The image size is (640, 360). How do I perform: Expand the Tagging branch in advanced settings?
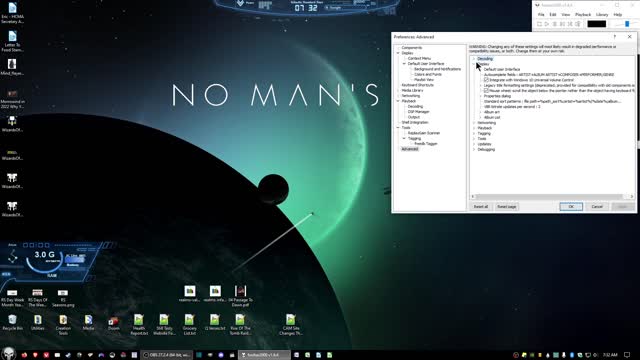[x=474, y=133]
